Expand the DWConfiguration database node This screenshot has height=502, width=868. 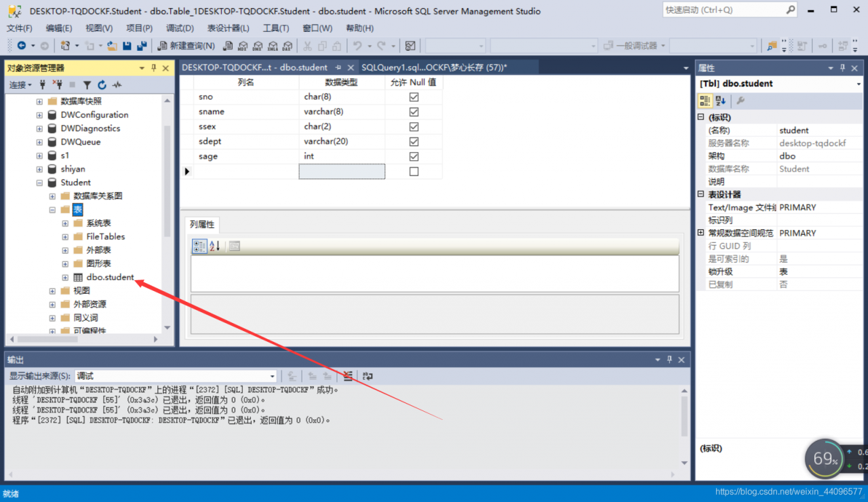pos(39,115)
